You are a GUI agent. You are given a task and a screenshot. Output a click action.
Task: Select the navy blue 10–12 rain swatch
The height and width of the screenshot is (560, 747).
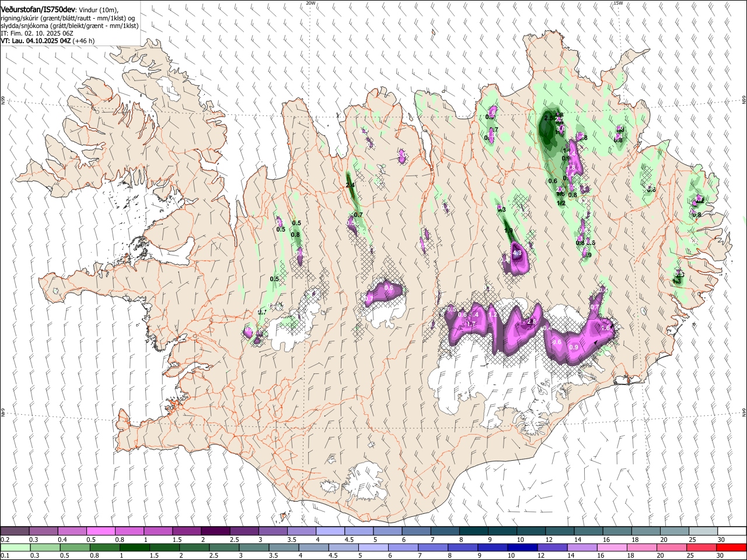coord(521,547)
